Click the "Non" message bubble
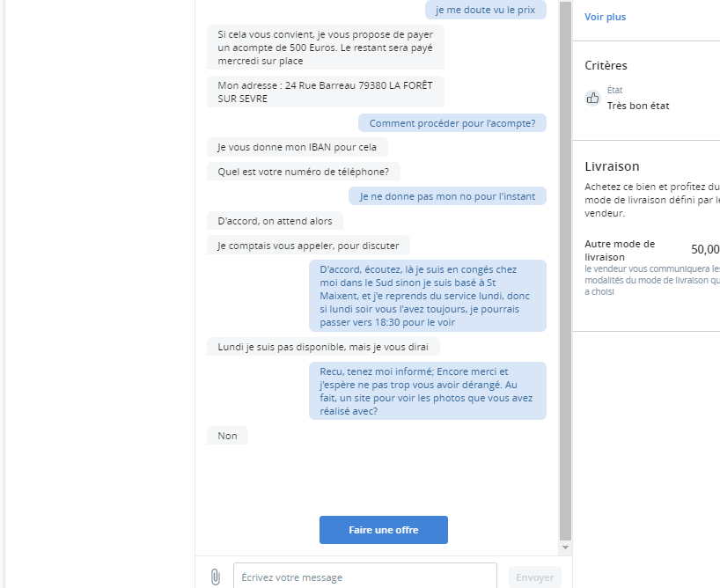Screen dimensions: 720x588 (227, 436)
